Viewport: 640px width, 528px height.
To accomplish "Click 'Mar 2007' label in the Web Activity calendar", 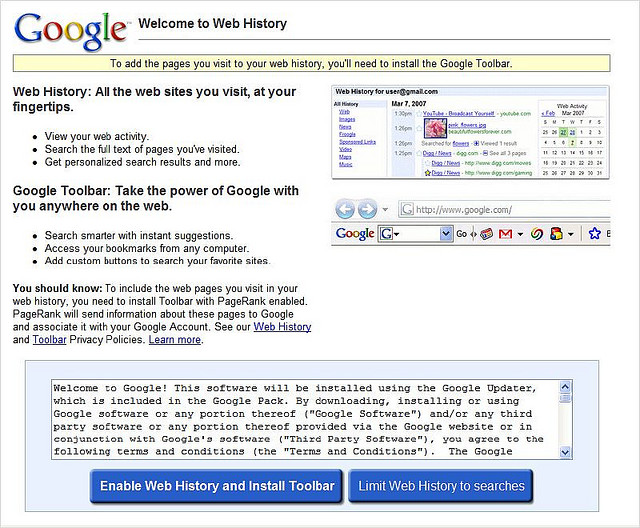I will [573, 113].
